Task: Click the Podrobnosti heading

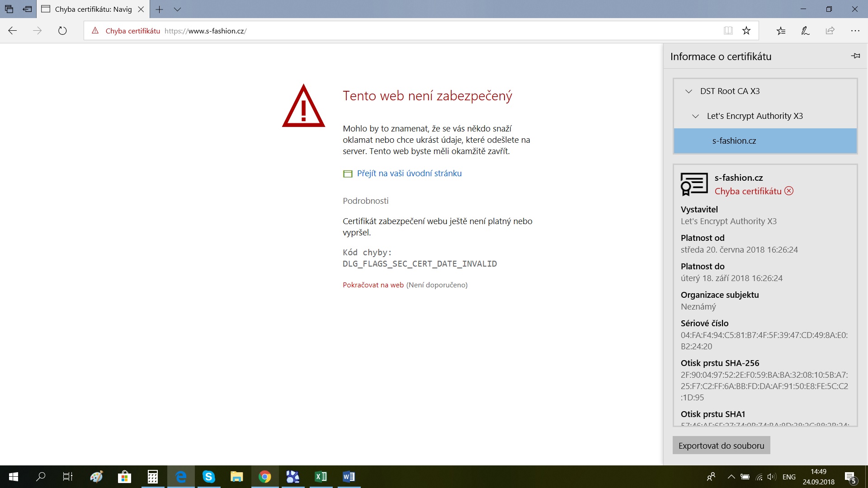Action: click(365, 201)
